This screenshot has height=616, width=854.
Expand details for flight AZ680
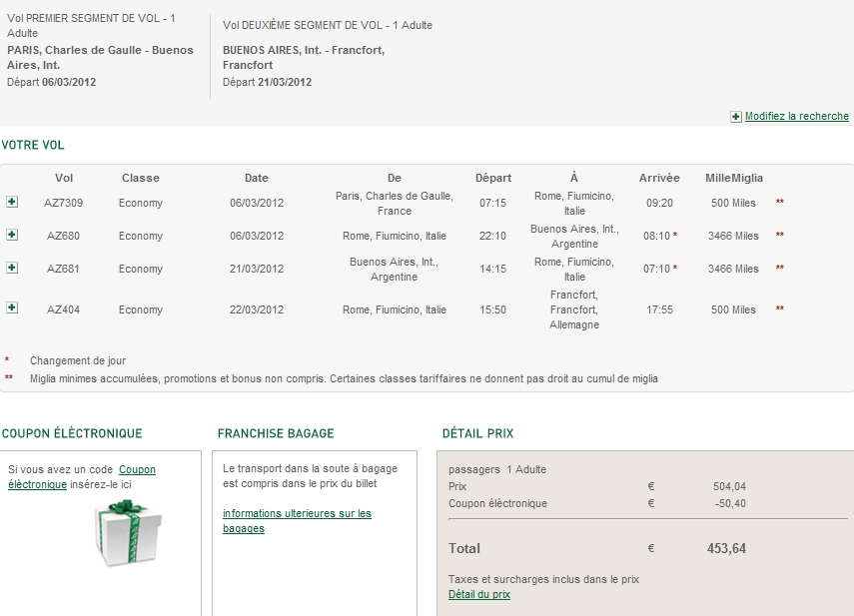12,235
